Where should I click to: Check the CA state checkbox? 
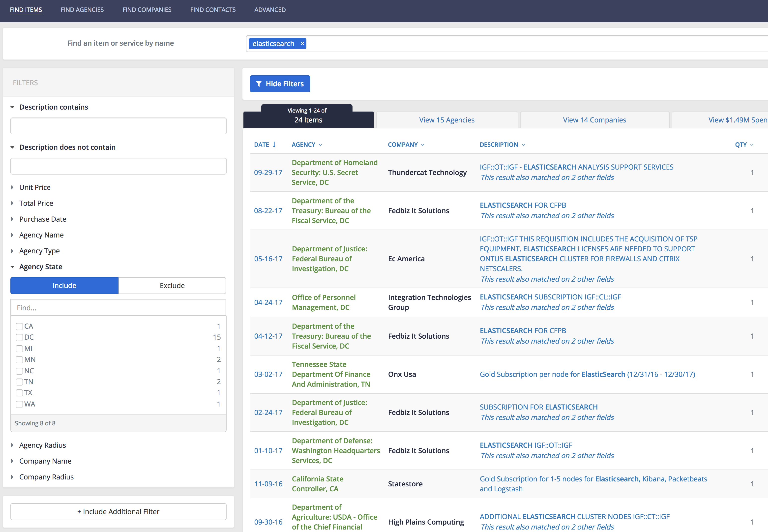click(19, 326)
